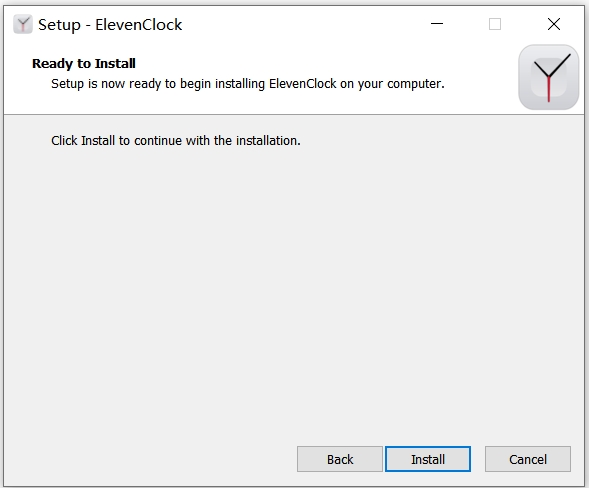The height and width of the screenshot is (488, 589).
Task: Click the Install button to begin
Action: [427, 459]
